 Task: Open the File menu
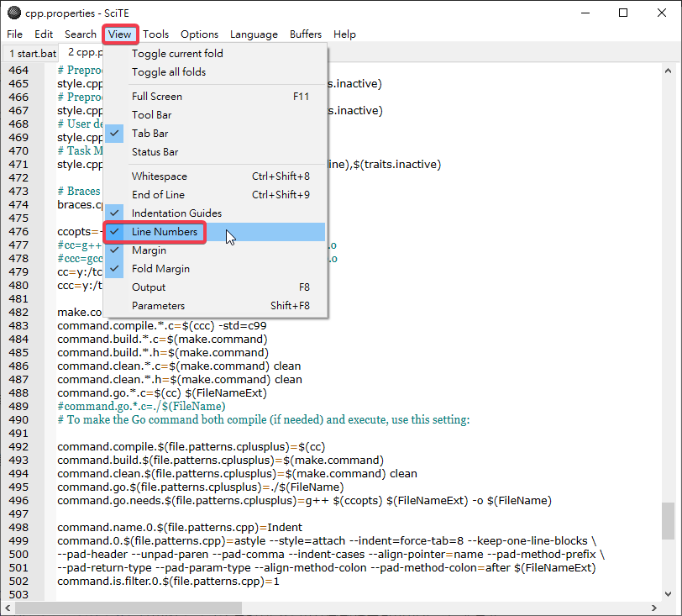tap(14, 34)
